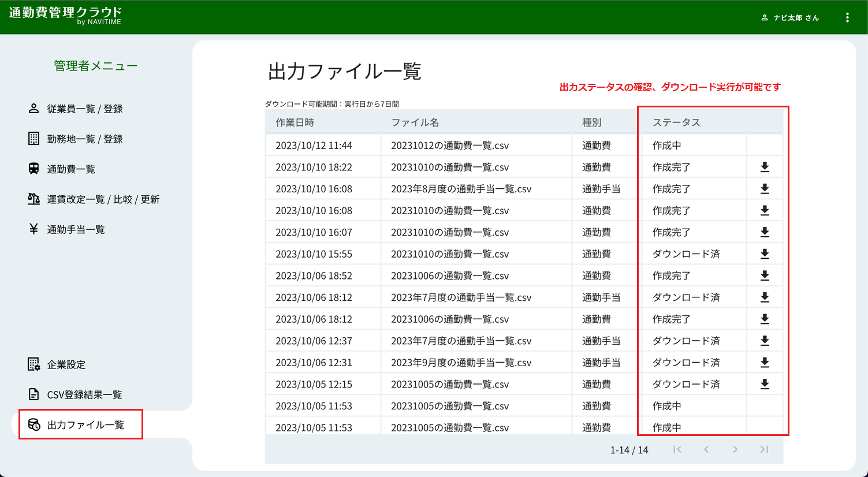Click the ナビ太郎 さん user account
Viewport: 868px width, 477px height.
790,18
